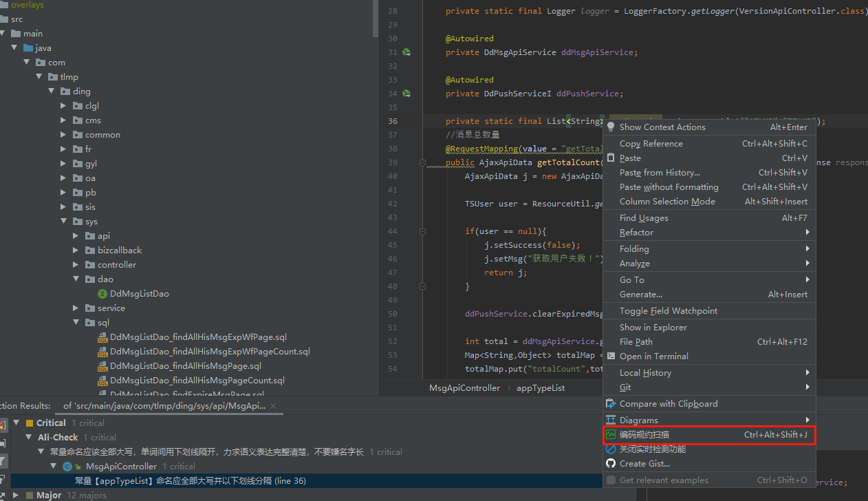Close the inspection results tab with X
The width and height of the screenshot is (868, 501).
pyautogui.click(x=273, y=406)
